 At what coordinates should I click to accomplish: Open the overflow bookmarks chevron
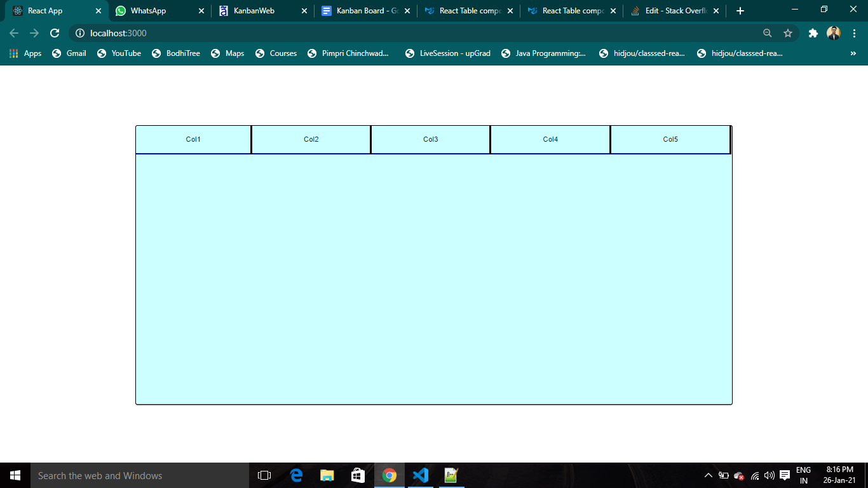[854, 53]
